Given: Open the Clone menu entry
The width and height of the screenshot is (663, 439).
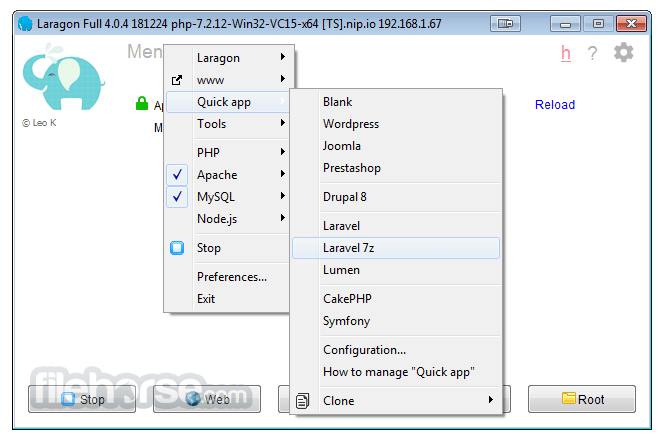Looking at the screenshot, I should (x=396, y=401).
